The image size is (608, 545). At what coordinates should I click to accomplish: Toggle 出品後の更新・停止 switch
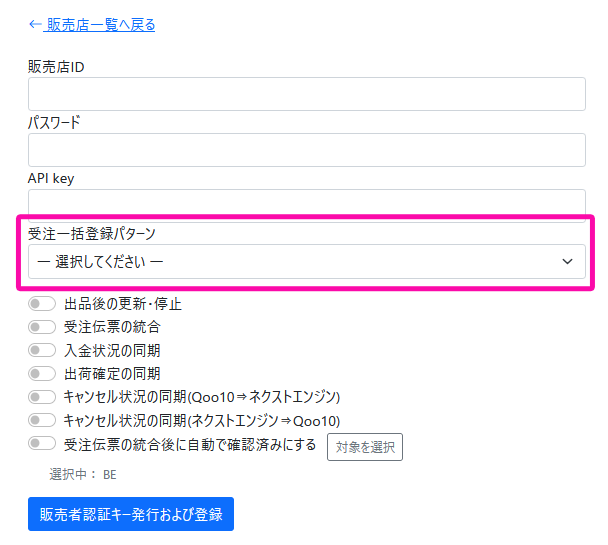(x=42, y=304)
